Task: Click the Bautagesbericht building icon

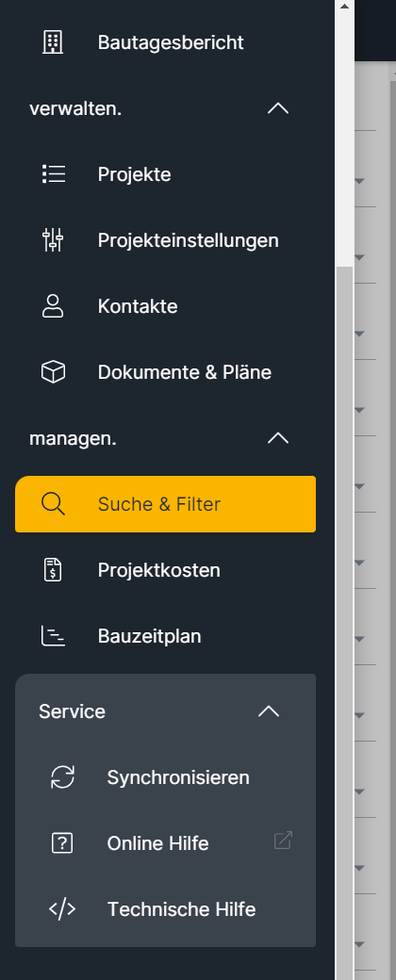Action: (53, 42)
